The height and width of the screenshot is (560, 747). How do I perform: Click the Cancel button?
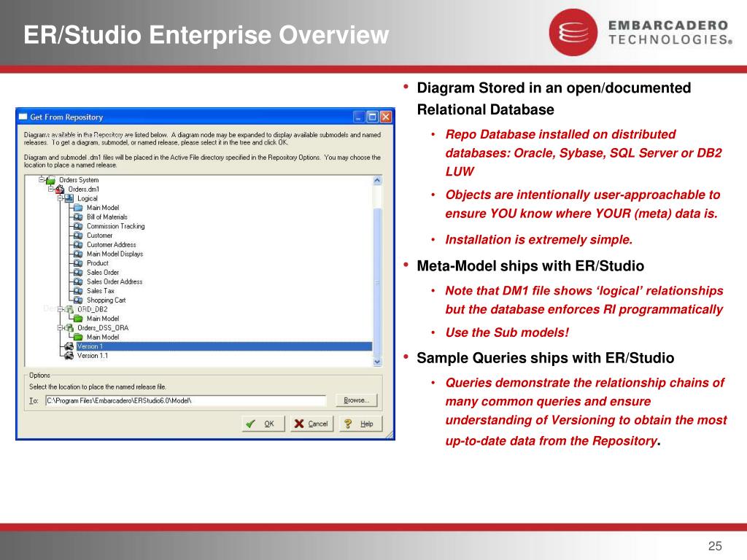(x=311, y=424)
